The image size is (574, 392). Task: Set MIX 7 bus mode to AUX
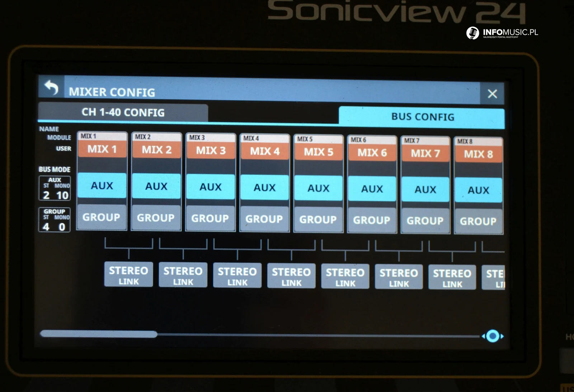coord(425,190)
